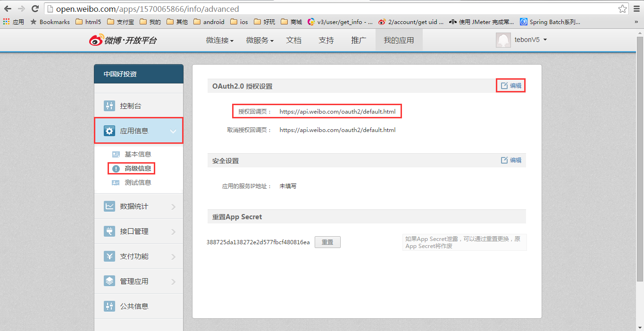Viewport: 644px width, 331px height.
Task: Open 控制台 sidebar item
Action: (x=139, y=106)
